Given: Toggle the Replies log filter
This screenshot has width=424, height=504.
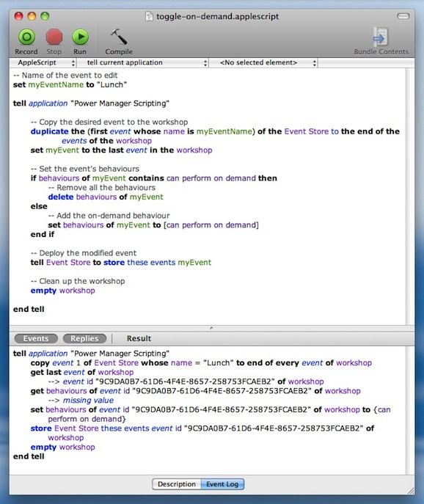Looking at the screenshot, I should [x=84, y=338].
